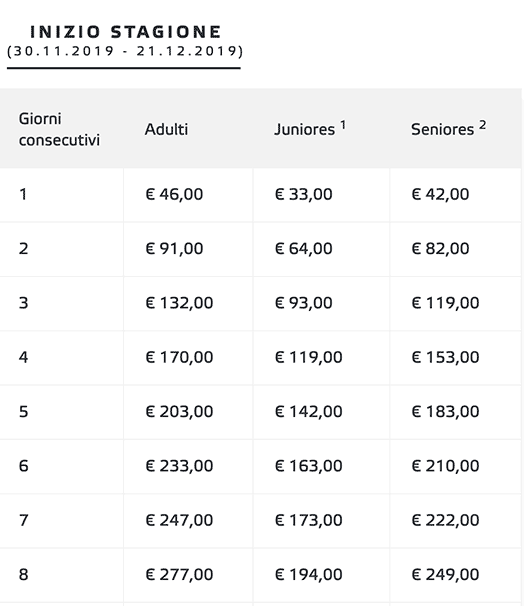The image size is (524, 606).
Task: Click the INIZIO STAGIONE heading
Action: [x=126, y=32]
